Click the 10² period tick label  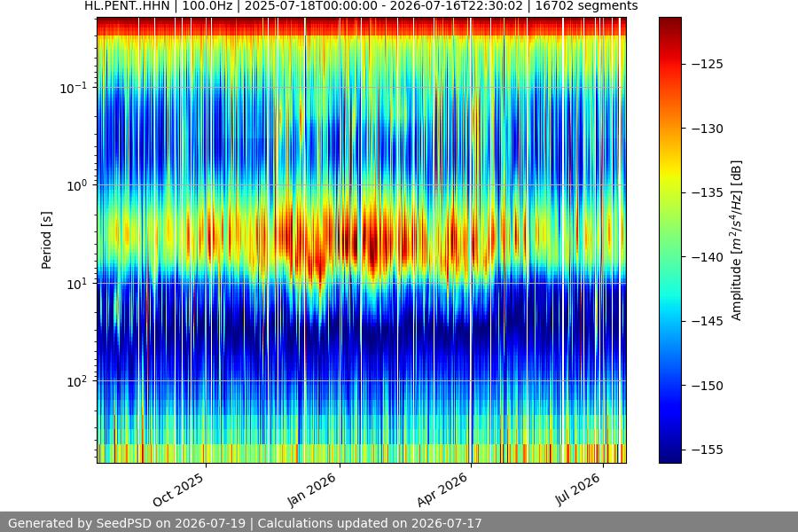77,382
